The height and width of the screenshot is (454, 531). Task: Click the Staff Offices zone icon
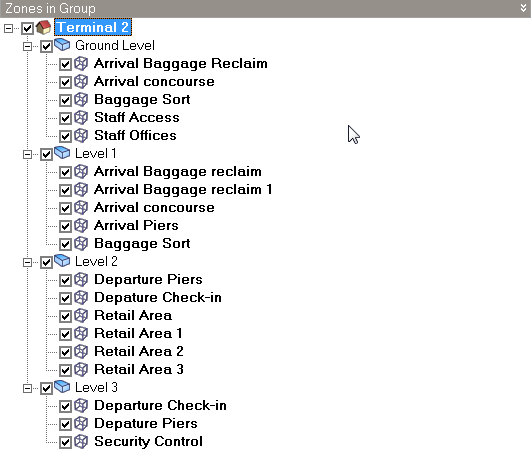point(81,135)
